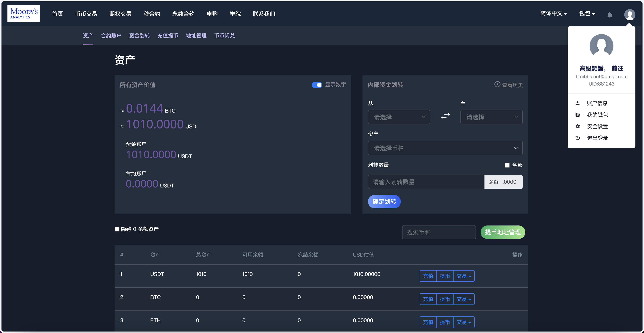Click the UID:881243 text

601,84
